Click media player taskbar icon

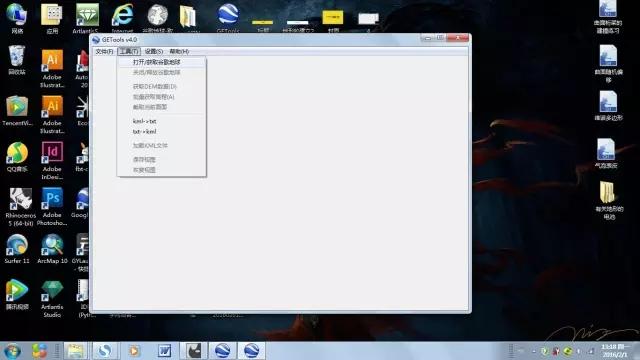[x=134, y=351]
